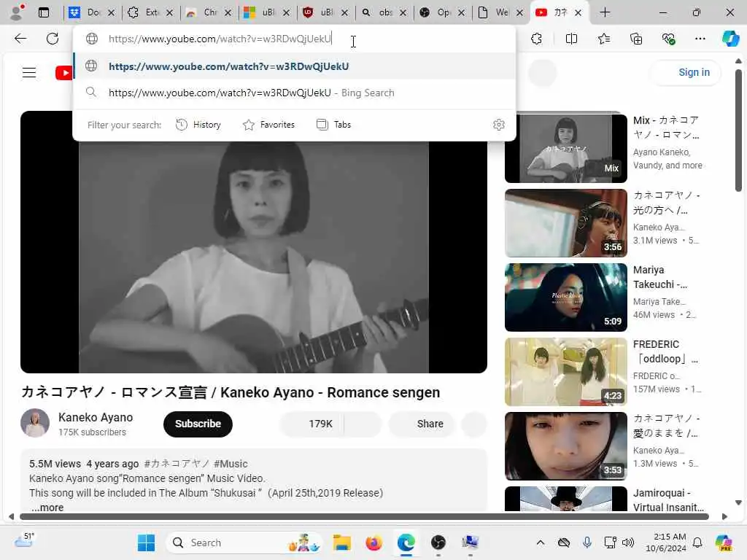Switch to the 'We' document tab
This screenshot has width=747, height=560.
click(500, 12)
